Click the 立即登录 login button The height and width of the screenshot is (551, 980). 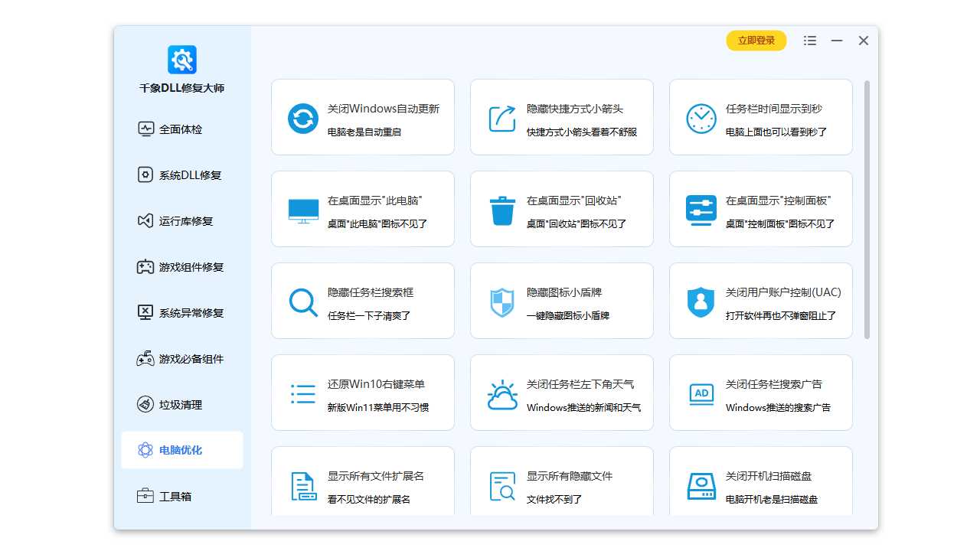756,41
